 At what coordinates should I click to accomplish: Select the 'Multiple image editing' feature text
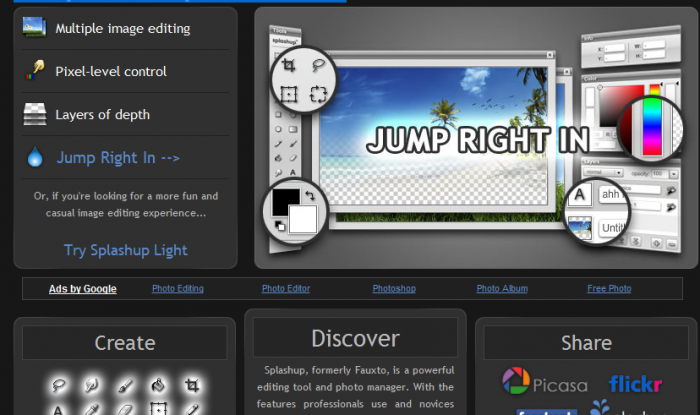point(123,29)
